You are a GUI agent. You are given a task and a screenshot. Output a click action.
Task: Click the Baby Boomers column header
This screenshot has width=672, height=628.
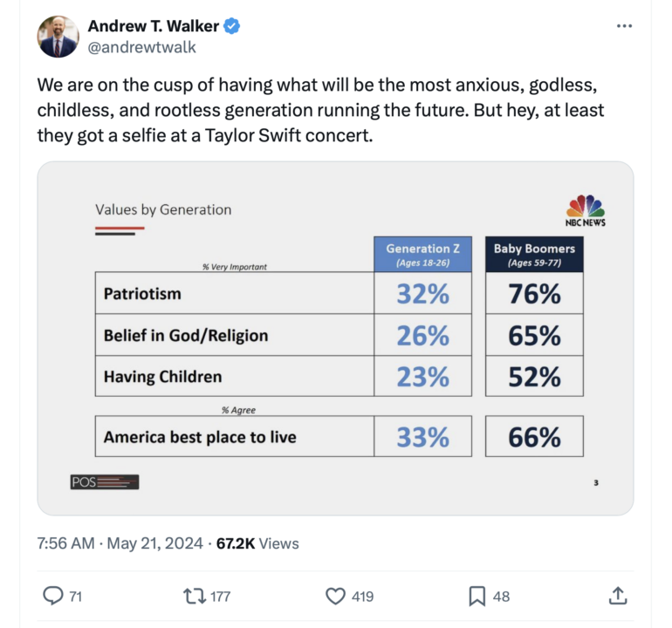(x=534, y=255)
